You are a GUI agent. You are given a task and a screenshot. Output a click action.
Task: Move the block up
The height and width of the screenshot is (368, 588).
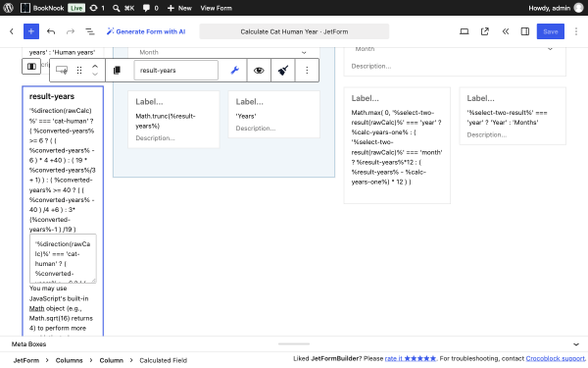(95, 66)
